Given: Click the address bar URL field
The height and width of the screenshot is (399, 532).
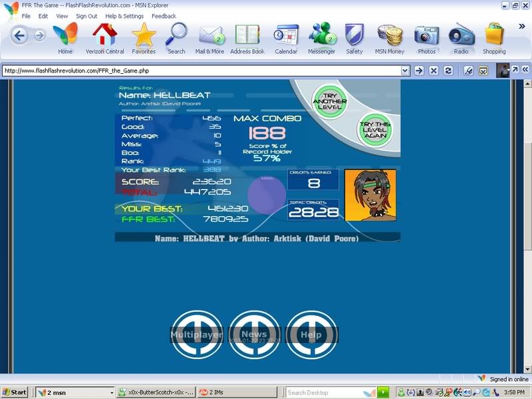Looking at the screenshot, I should tap(199, 70).
